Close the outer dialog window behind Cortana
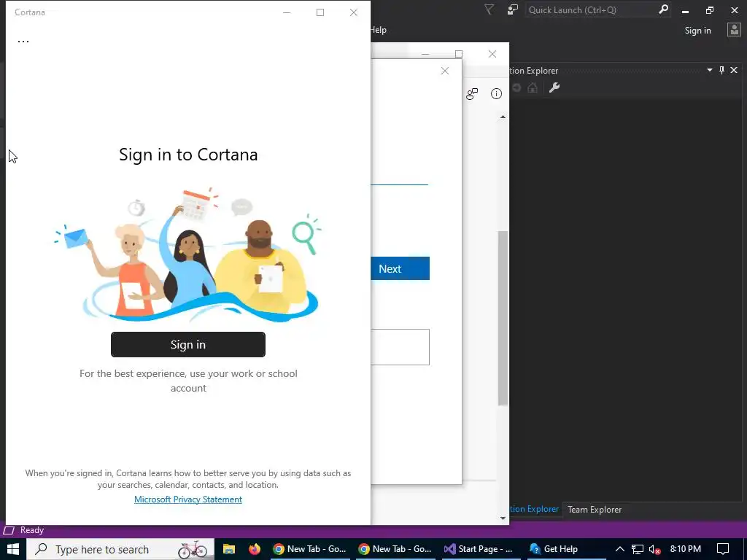The image size is (747, 560). coord(492,54)
